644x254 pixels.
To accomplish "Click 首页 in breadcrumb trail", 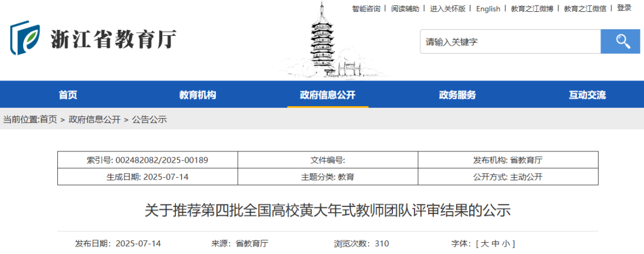I will click(x=48, y=120).
